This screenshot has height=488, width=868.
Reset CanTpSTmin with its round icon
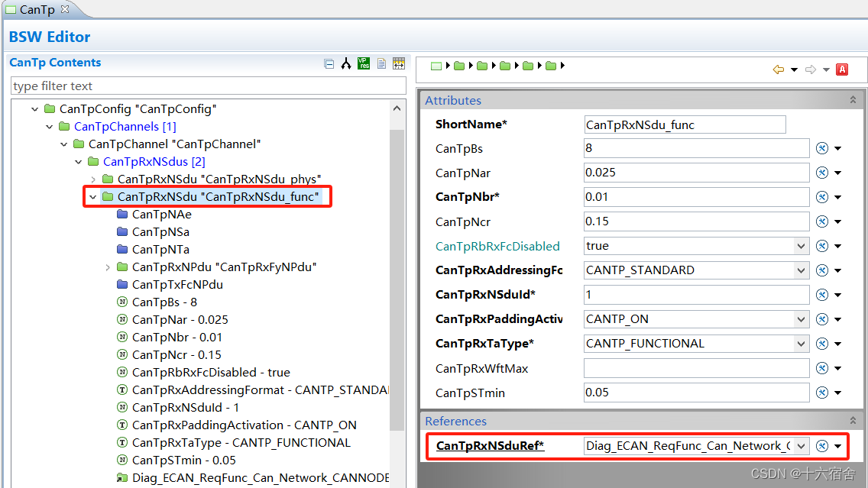pyautogui.click(x=822, y=393)
